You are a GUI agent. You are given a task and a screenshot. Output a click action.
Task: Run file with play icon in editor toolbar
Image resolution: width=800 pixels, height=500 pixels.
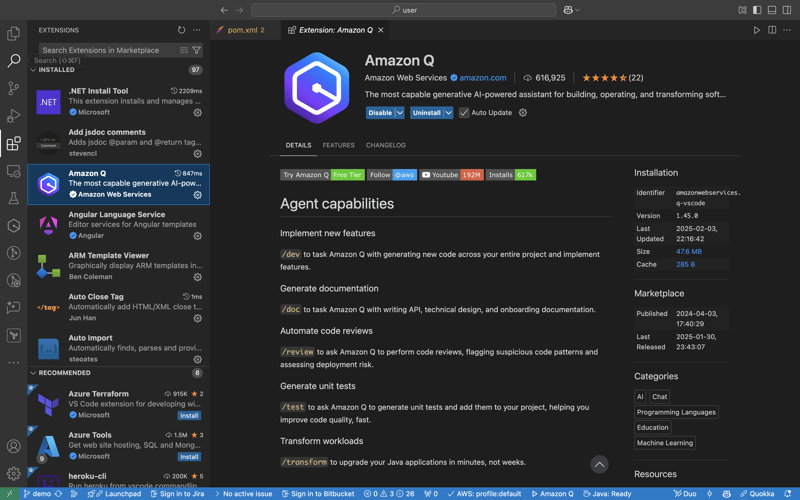pos(757,30)
